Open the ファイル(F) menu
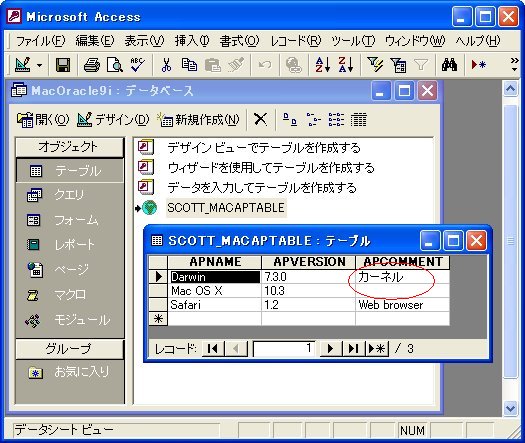The height and width of the screenshot is (443, 525). coord(41,41)
